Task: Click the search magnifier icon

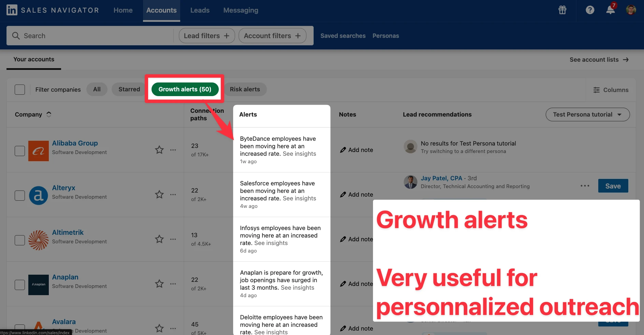Action: (16, 36)
